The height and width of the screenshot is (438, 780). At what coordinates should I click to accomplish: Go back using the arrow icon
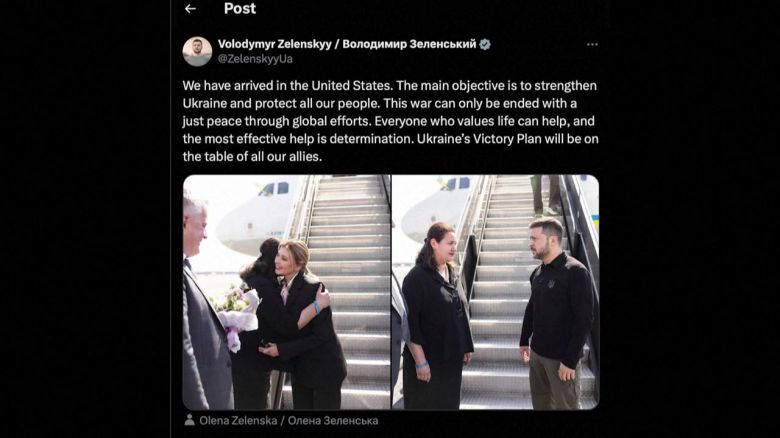[x=190, y=8]
